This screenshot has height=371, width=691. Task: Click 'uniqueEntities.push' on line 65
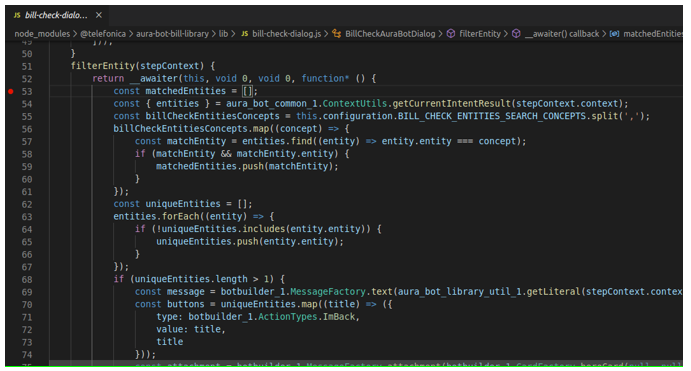pos(207,241)
